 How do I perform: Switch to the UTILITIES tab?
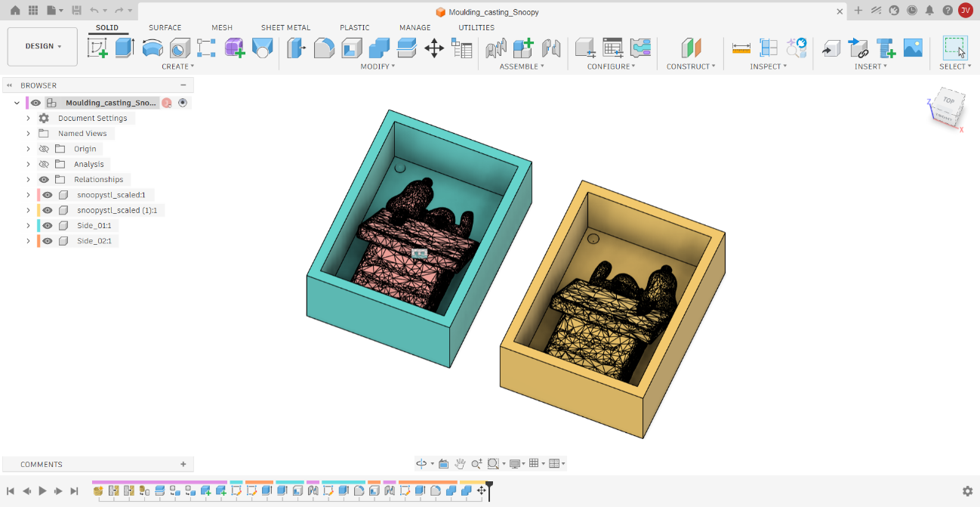[476, 28]
